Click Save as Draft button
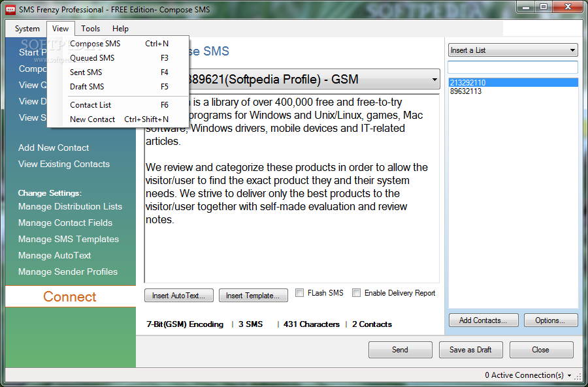The width and height of the screenshot is (588, 387). 470,350
